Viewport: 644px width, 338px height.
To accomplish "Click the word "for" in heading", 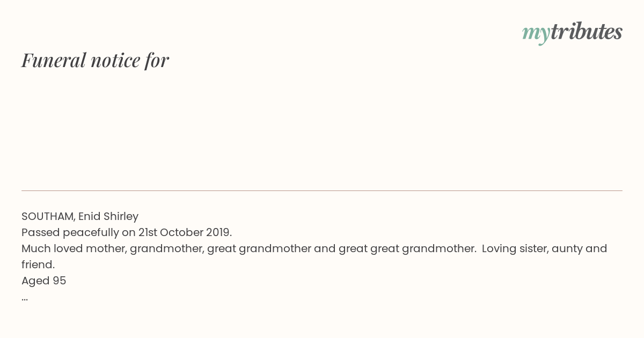I will pyautogui.click(x=157, y=60).
